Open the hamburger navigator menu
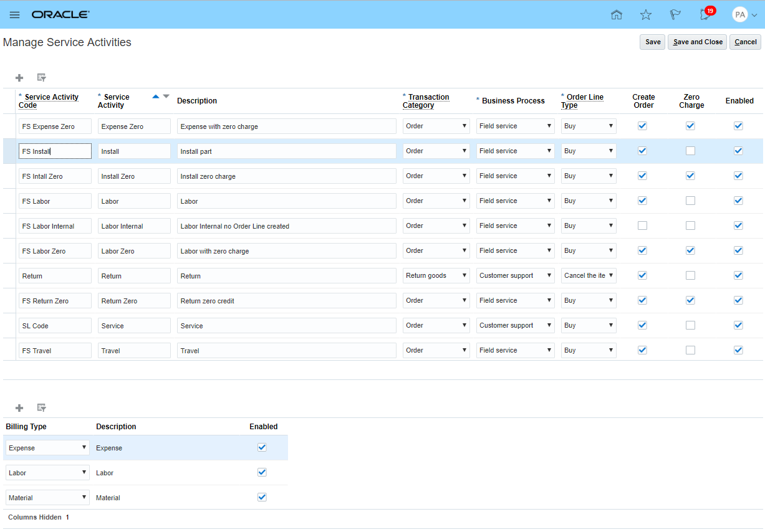 coord(14,15)
